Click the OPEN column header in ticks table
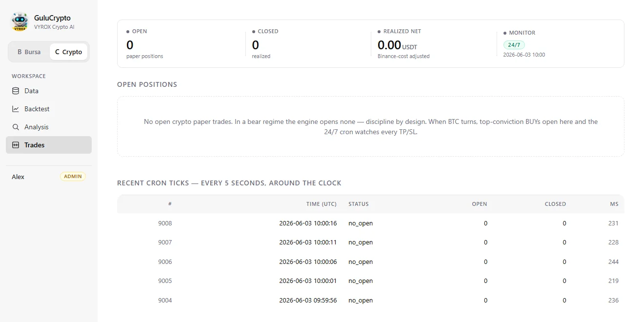 [x=480, y=204]
